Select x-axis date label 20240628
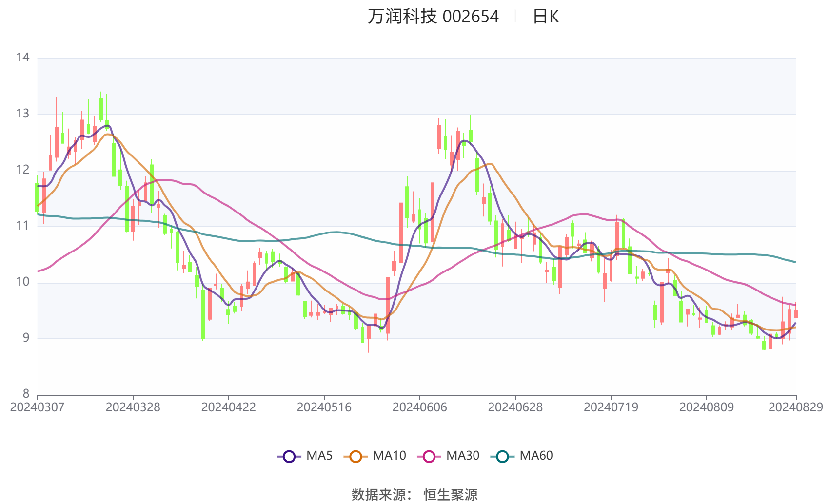 [x=515, y=407]
